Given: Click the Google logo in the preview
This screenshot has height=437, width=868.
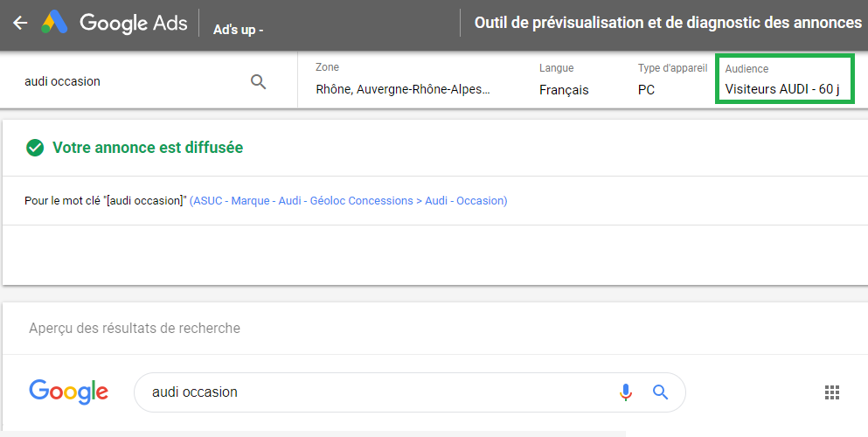Looking at the screenshot, I should [x=68, y=392].
